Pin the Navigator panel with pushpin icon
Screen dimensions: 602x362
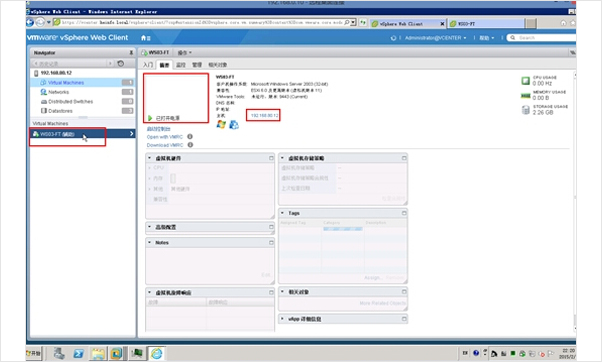click(131, 53)
